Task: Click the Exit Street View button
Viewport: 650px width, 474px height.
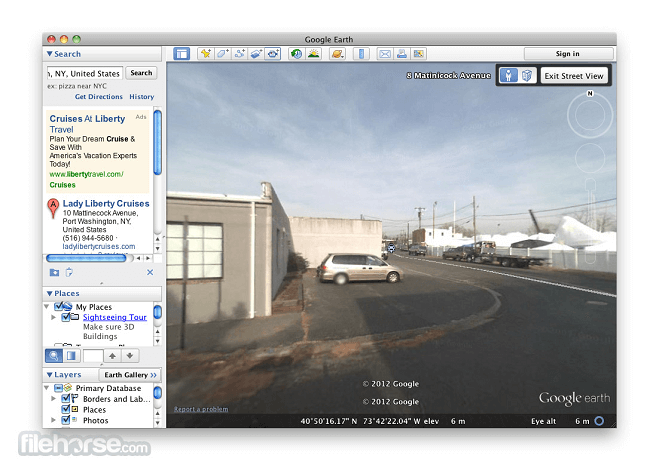Action: (574, 76)
